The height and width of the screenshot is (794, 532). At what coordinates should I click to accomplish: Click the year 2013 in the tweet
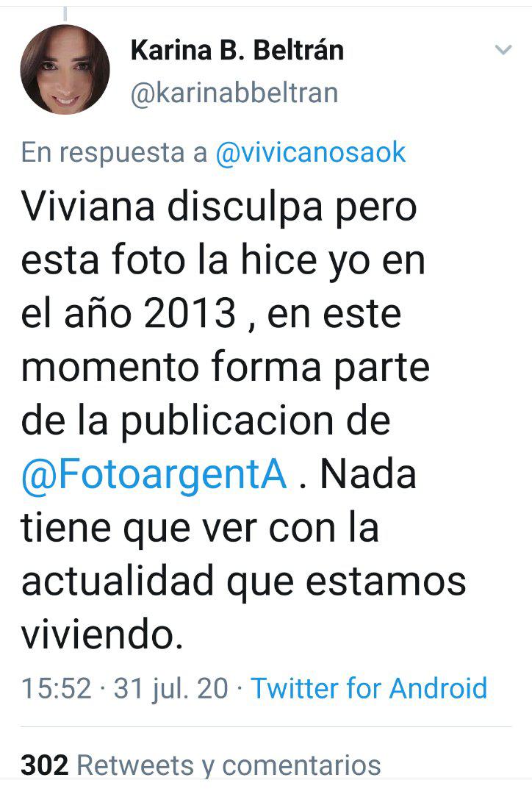pyautogui.click(x=190, y=313)
